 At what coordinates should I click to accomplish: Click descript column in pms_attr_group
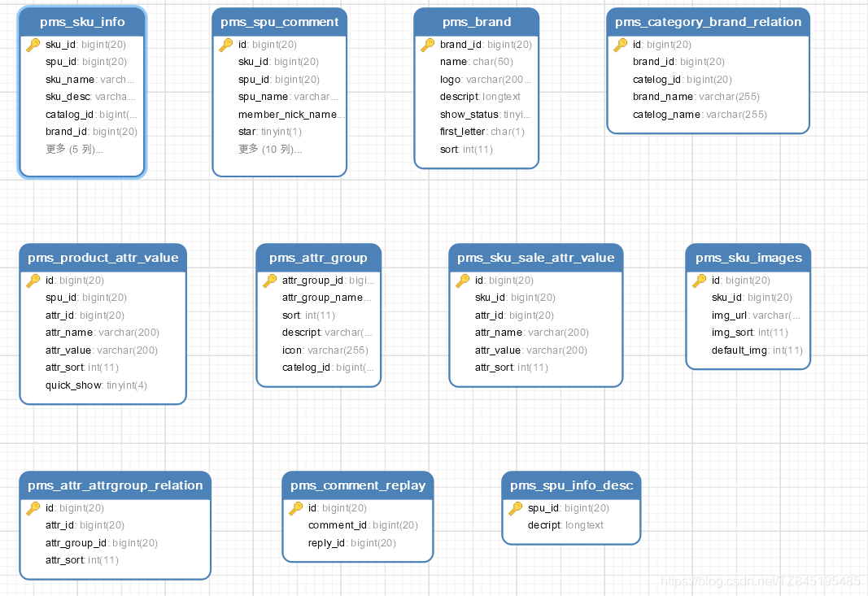tap(326, 333)
